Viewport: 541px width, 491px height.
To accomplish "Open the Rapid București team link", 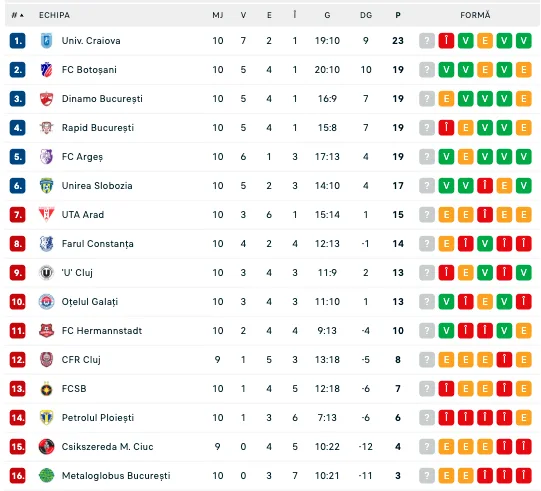I will tap(98, 128).
